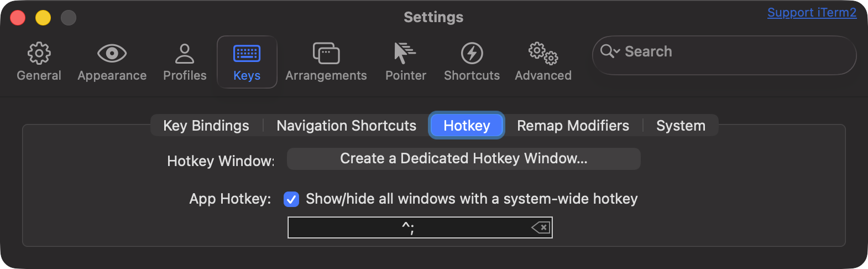Select the Profiles person icon
868x269 pixels.
coord(185,53)
